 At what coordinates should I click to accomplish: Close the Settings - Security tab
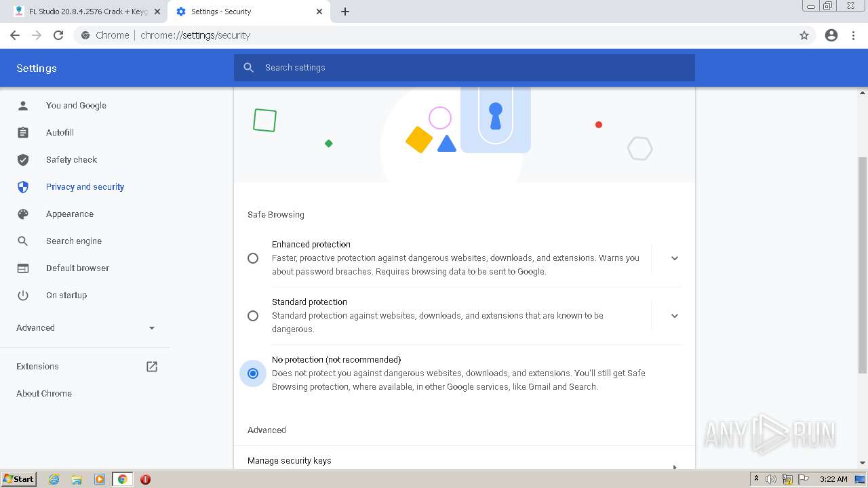click(x=320, y=12)
